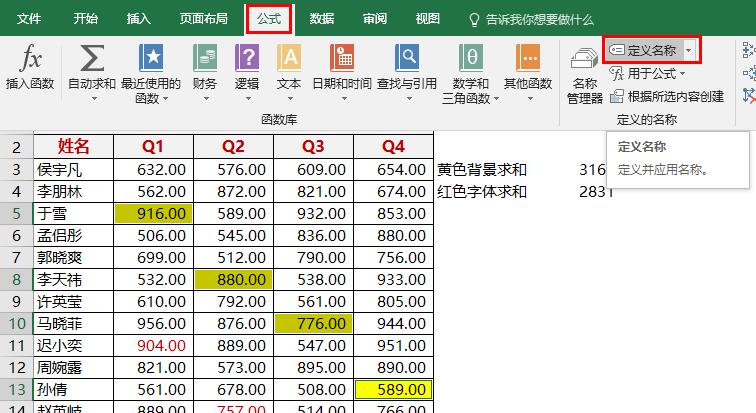The width and height of the screenshot is (756, 413).
Task: Click the 红色字体求和 label cell
Action: point(482,192)
